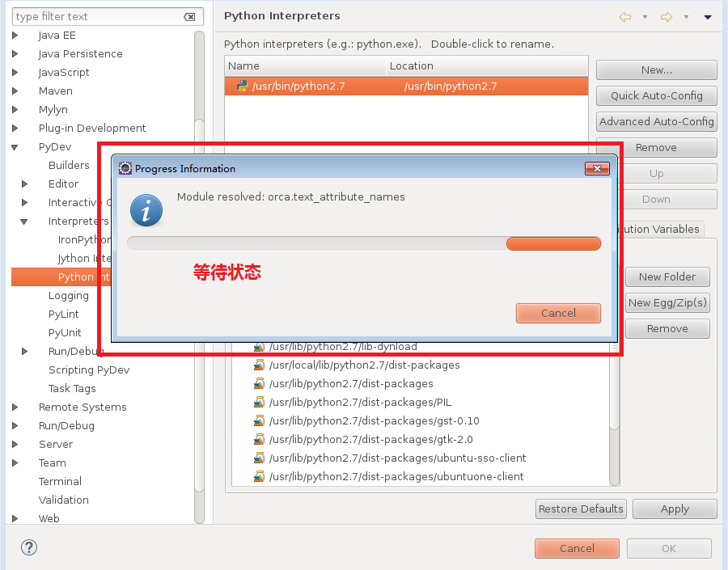
Task: Click the folder icon for dist-packages/PIL path
Action: coord(259,403)
